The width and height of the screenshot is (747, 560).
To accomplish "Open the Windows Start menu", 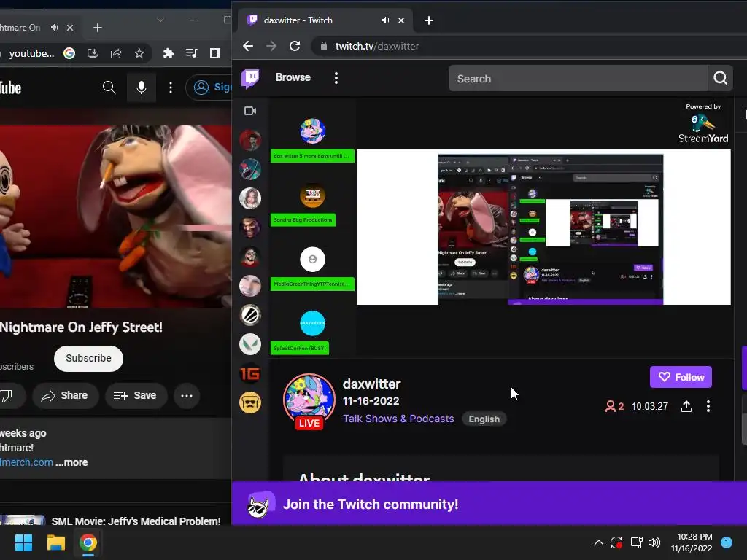I will coord(24,542).
